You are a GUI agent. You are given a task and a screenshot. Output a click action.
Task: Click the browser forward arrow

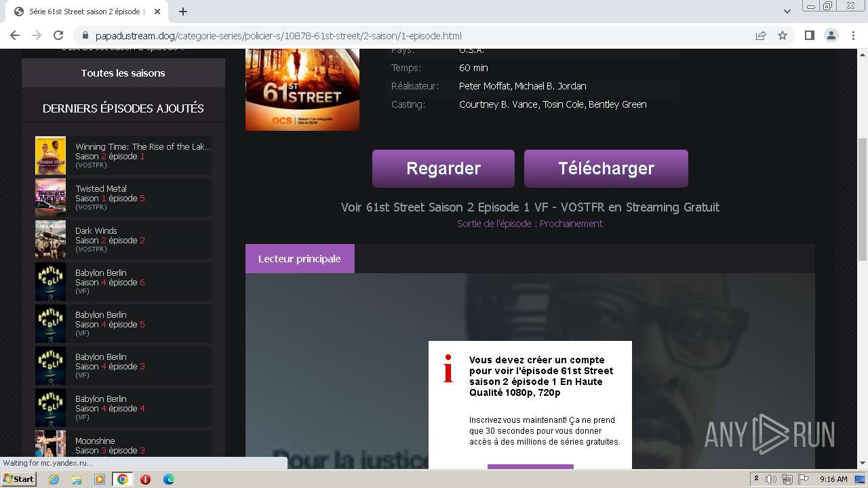(x=37, y=36)
